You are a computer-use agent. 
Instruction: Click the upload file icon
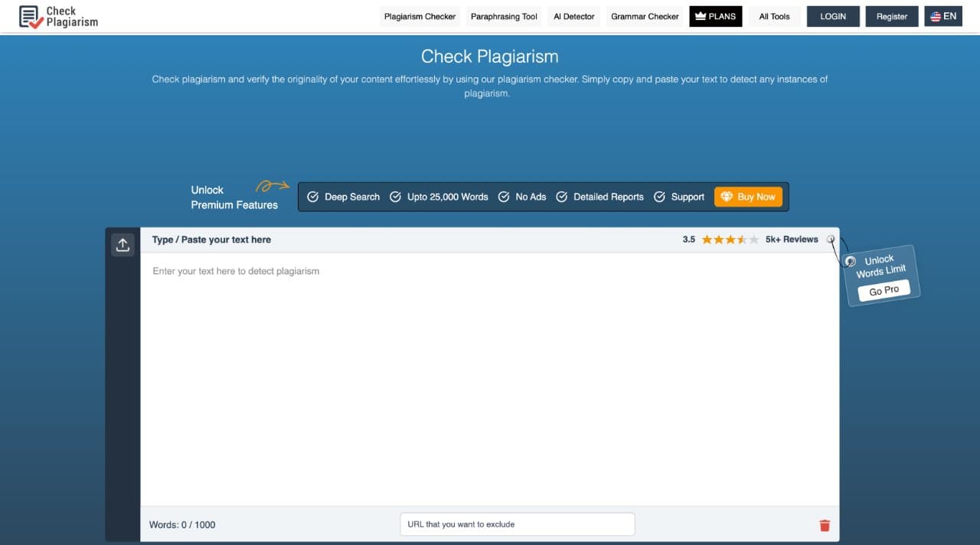click(122, 245)
